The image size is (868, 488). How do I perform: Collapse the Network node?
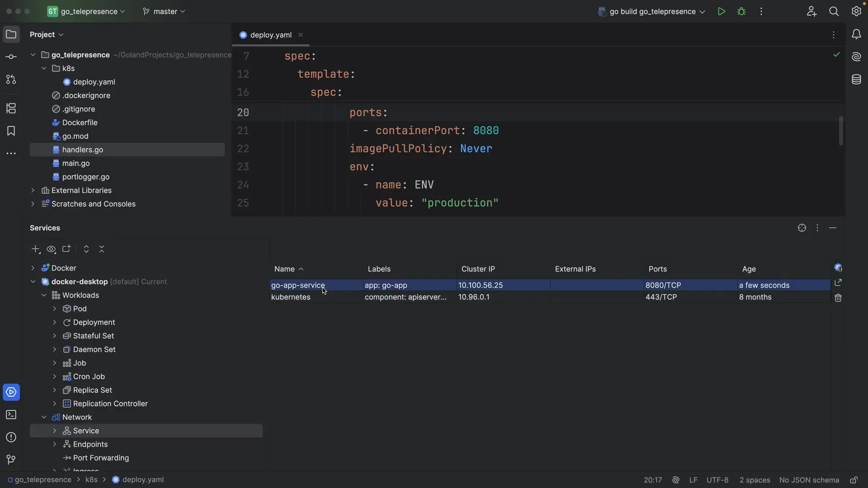coord(44,417)
